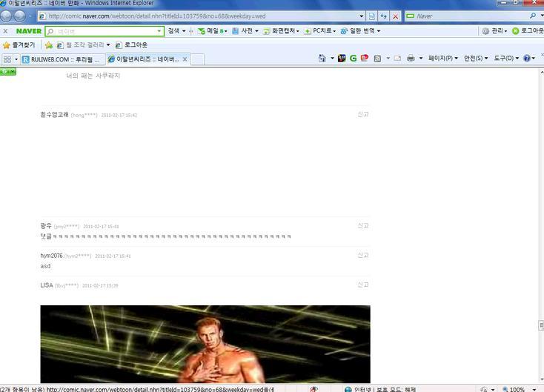Click the Refresh button beside address bar
544x392 pixels.
[383, 16]
